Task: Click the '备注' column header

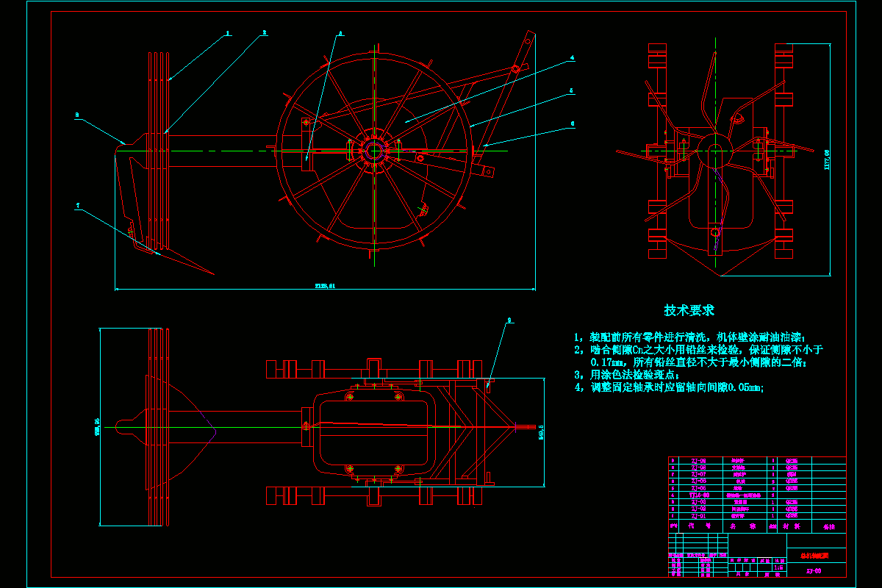Action: pyautogui.click(x=829, y=527)
